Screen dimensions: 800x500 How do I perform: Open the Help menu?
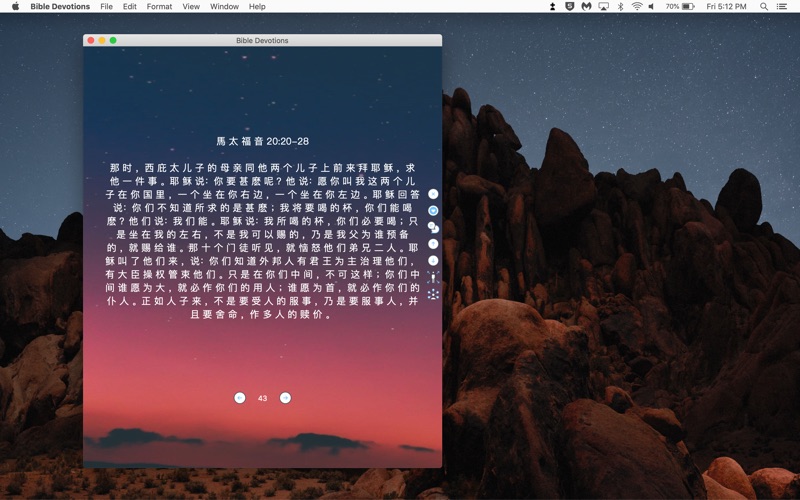(257, 7)
